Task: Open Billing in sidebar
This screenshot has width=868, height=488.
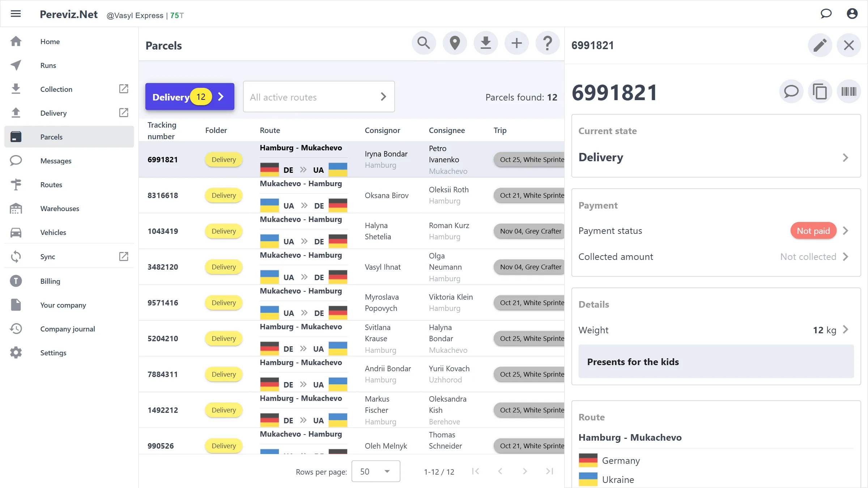Action: 69,281
